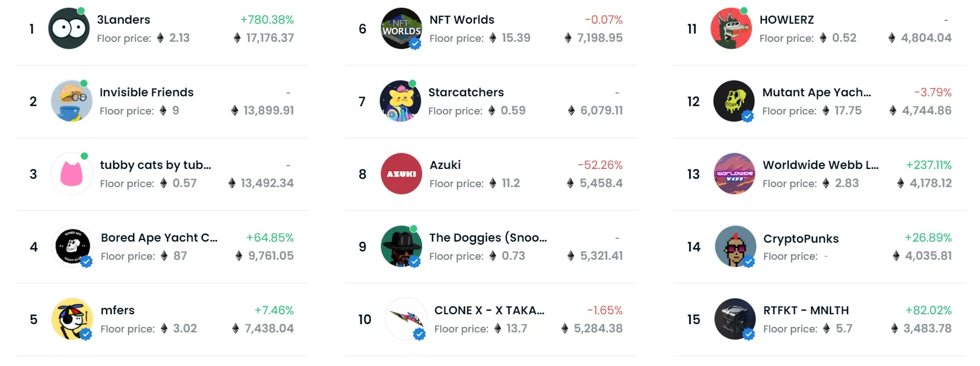The height and width of the screenshot is (366, 980).
Task: Select the Worldwide Webb logo thumbnail
Action: pos(734,173)
